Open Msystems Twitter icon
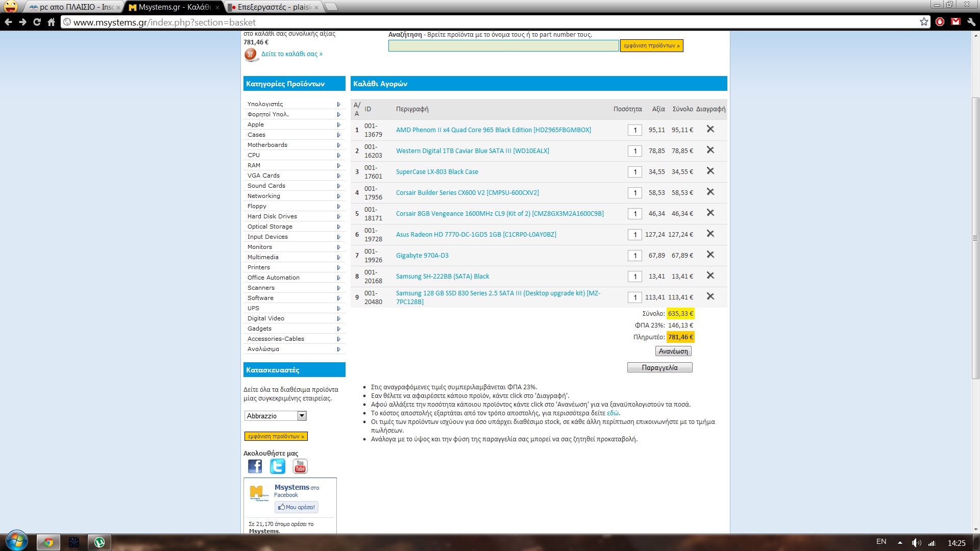980x551 pixels. [278, 466]
